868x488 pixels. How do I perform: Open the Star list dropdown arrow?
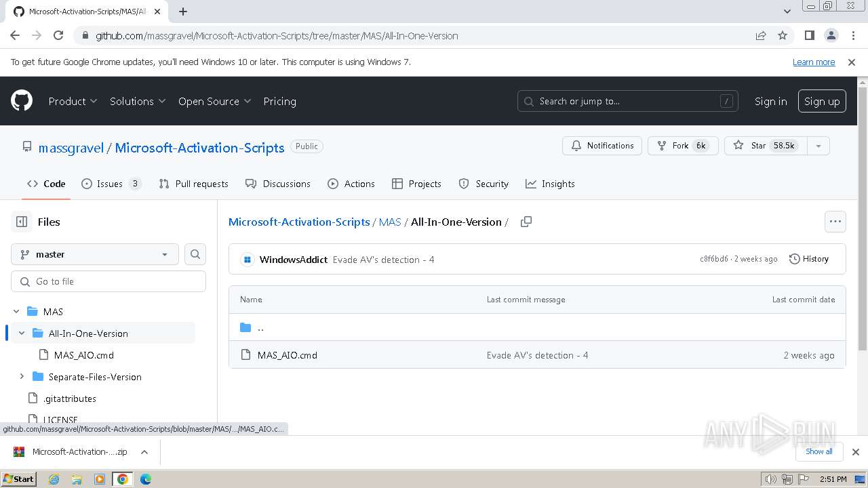click(818, 146)
